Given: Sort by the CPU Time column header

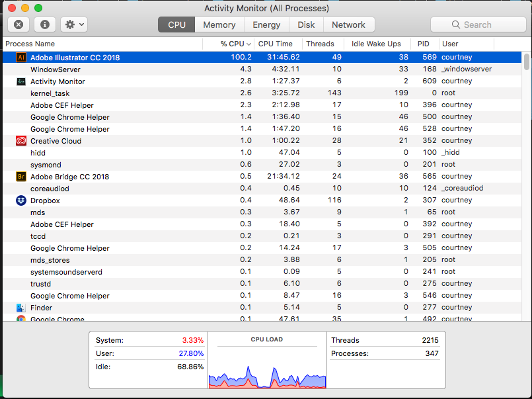Looking at the screenshot, I should click(x=278, y=44).
